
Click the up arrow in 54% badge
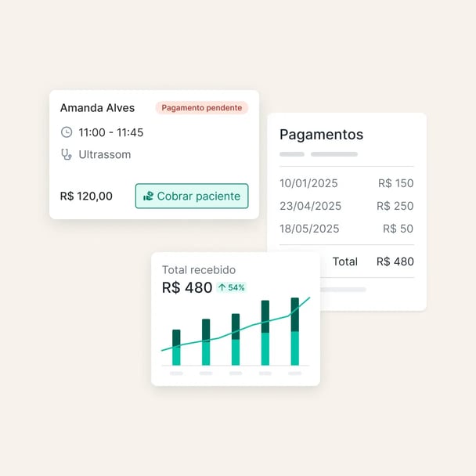click(x=222, y=287)
